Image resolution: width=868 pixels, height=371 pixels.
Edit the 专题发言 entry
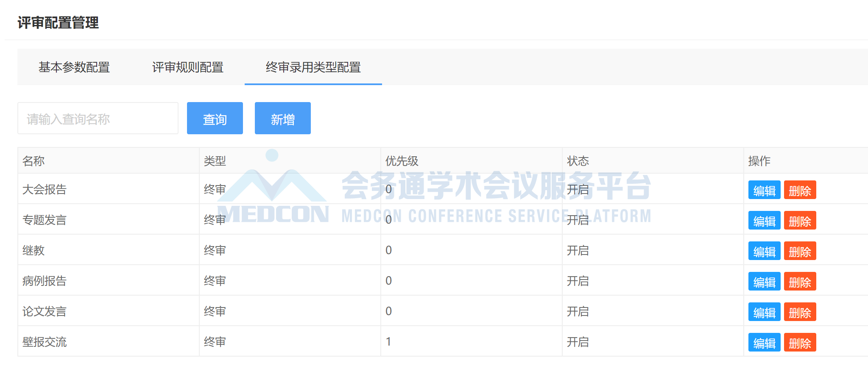point(764,221)
